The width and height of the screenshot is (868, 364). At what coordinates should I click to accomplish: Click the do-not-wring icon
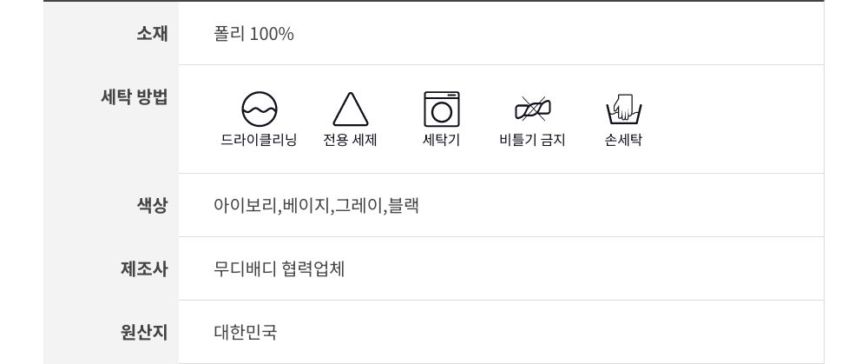click(x=532, y=109)
